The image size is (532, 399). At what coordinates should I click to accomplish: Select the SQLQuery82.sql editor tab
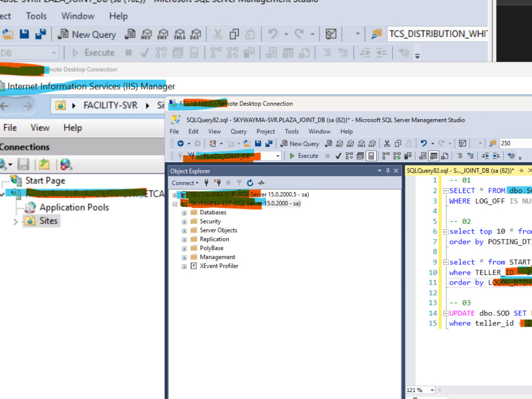tap(460, 170)
